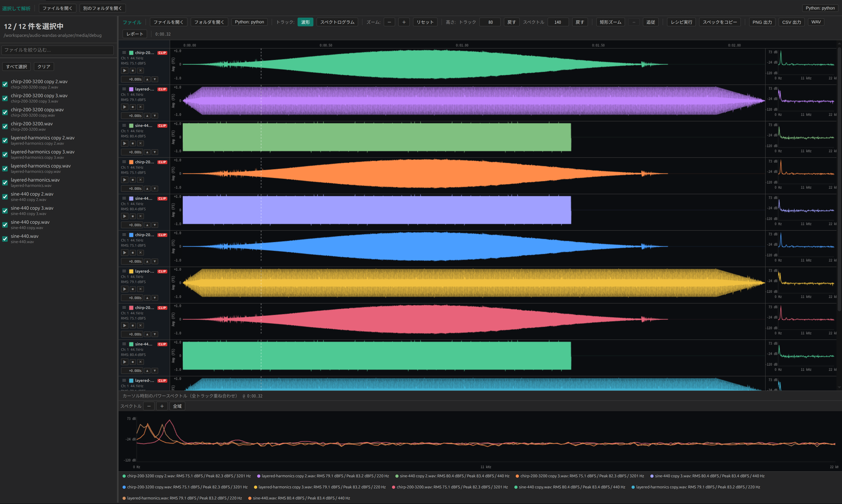Export image with PNG 出力
Image resolution: width=842 pixels, height=504 pixels.
[x=762, y=22]
